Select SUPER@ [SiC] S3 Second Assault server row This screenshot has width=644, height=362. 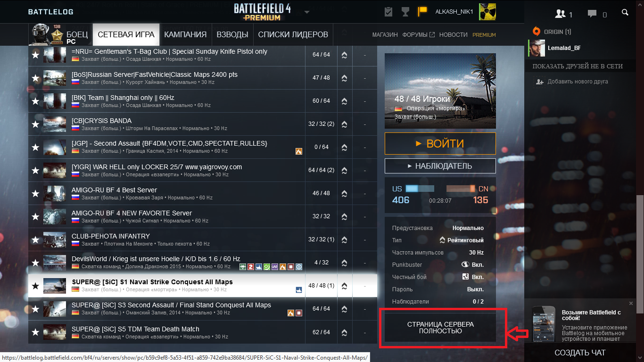(203, 309)
